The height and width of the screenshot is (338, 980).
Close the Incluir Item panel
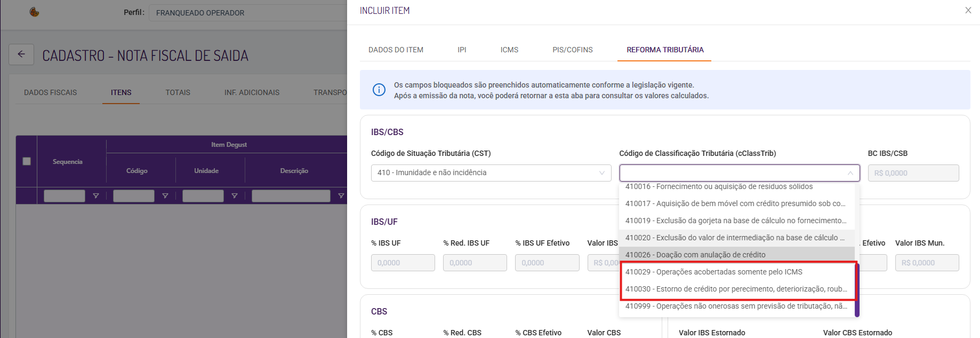click(968, 10)
